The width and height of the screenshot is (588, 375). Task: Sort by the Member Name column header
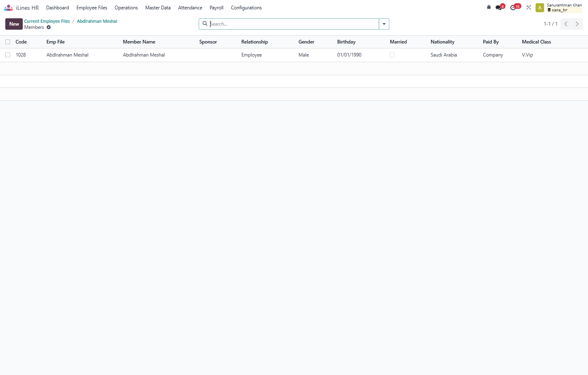coord(139,42)
